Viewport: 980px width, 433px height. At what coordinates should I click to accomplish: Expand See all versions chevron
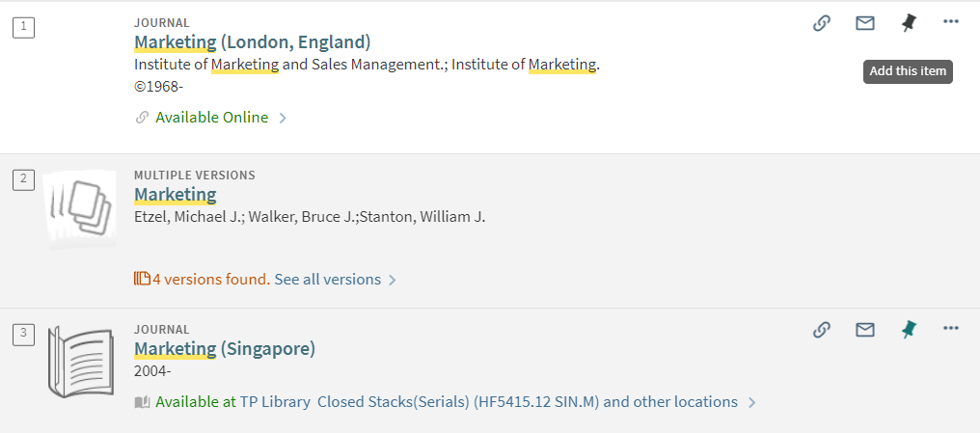coord(393,280)
